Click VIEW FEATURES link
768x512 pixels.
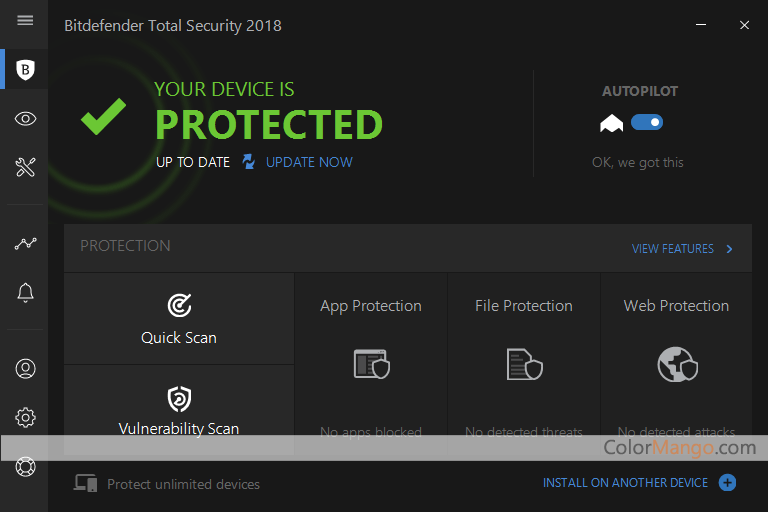[x=672, y=249]
